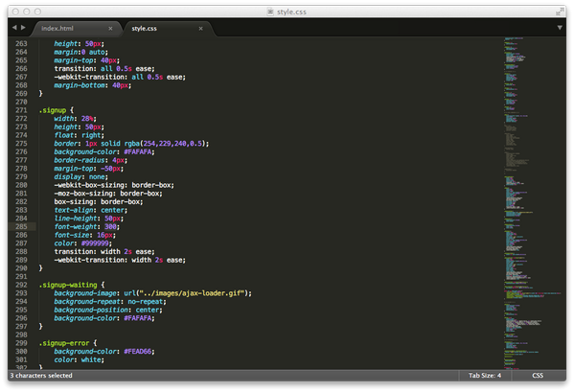
Task: Click the .signup selector text
Action: tap(53, 110)
